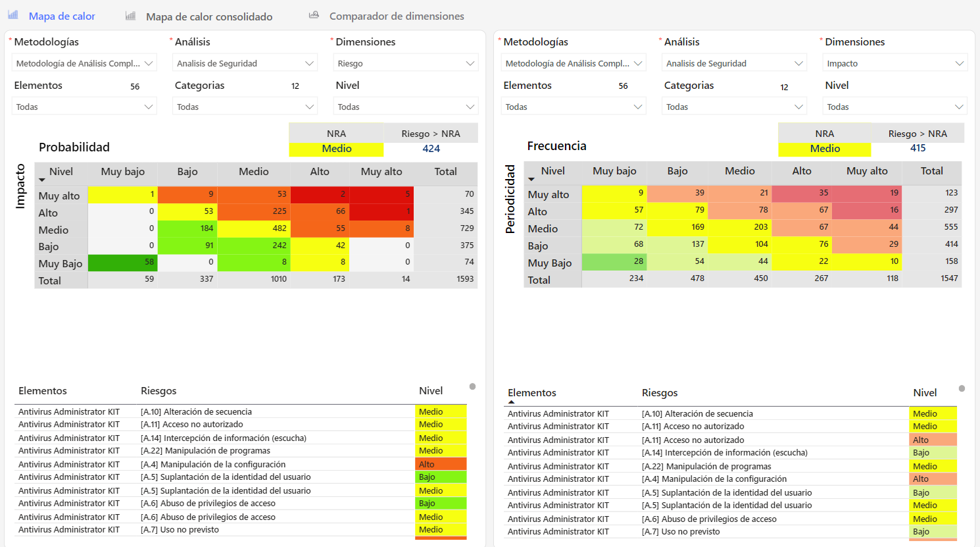Screen dimensions: 980x547
Task: Open the Comparador de dimensiones tab
Action: pyautogui.click(x=396, y=16)
